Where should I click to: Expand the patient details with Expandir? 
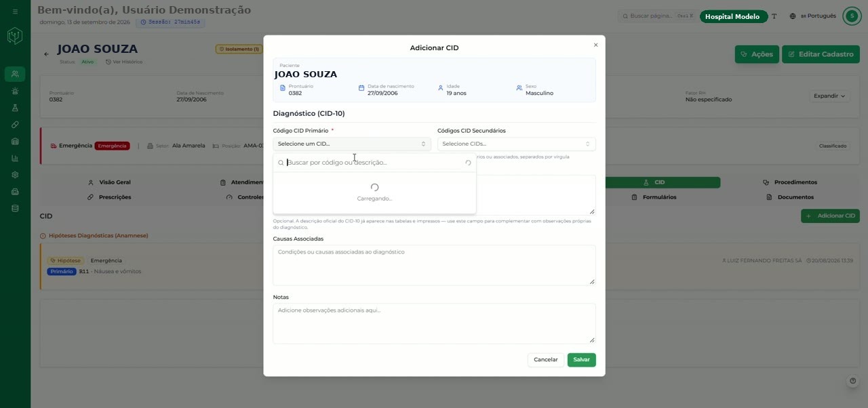point(829,96)
